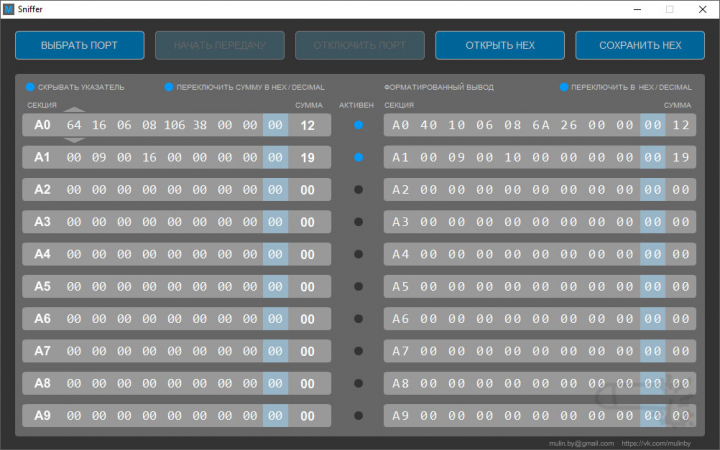Select value 16 in left section A1
720x450 pixels.
pos(149,158)
